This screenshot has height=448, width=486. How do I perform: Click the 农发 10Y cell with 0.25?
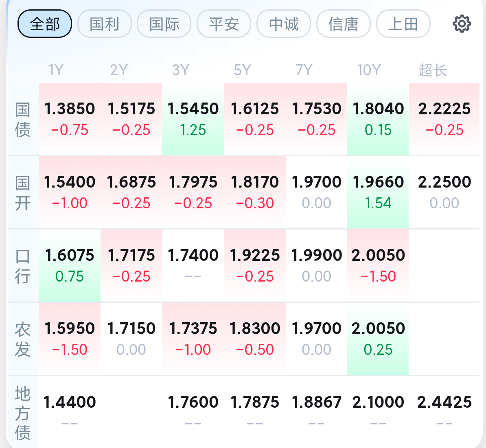pos(378,338)
